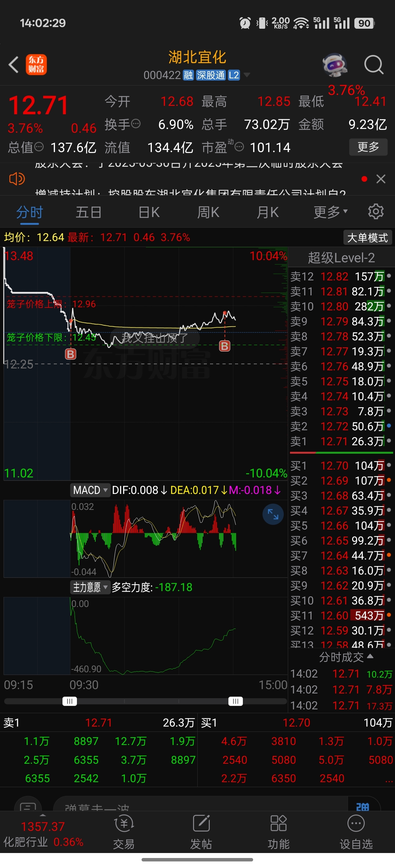Tap the announcement speaker icon
Viewport: 395px width, 868px height.
[17, 179]
